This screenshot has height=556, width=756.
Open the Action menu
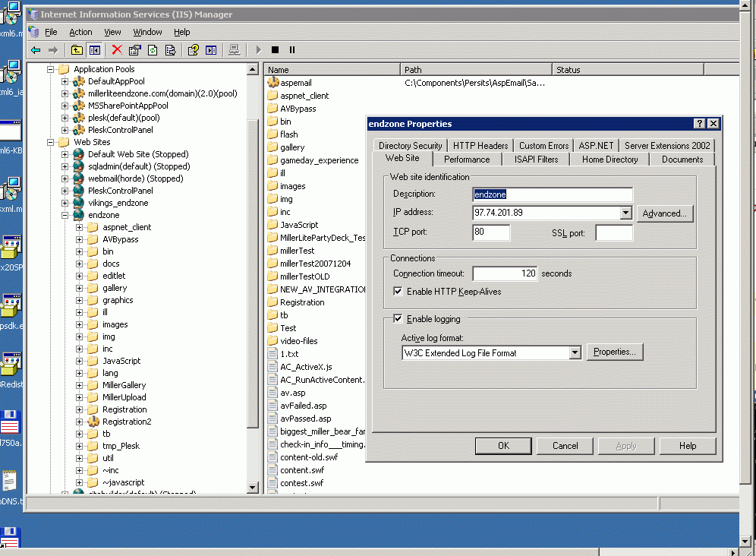click(x=80, y=32)
